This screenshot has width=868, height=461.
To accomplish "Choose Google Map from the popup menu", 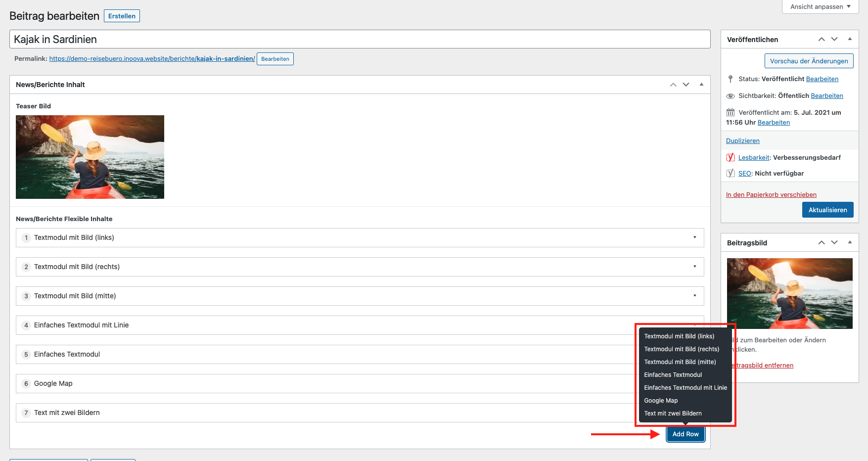I will [661, 401].
